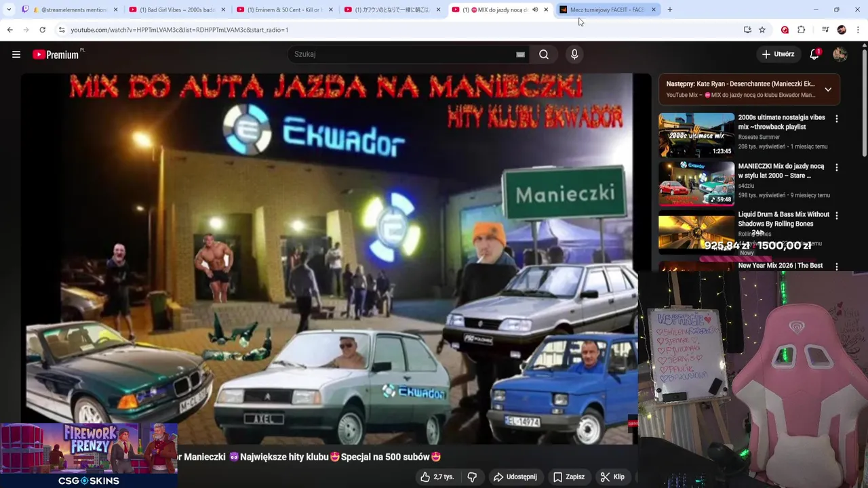Open the Chrome profile avatar
This screenshot has width=868, height=488.
coord(842,30)
